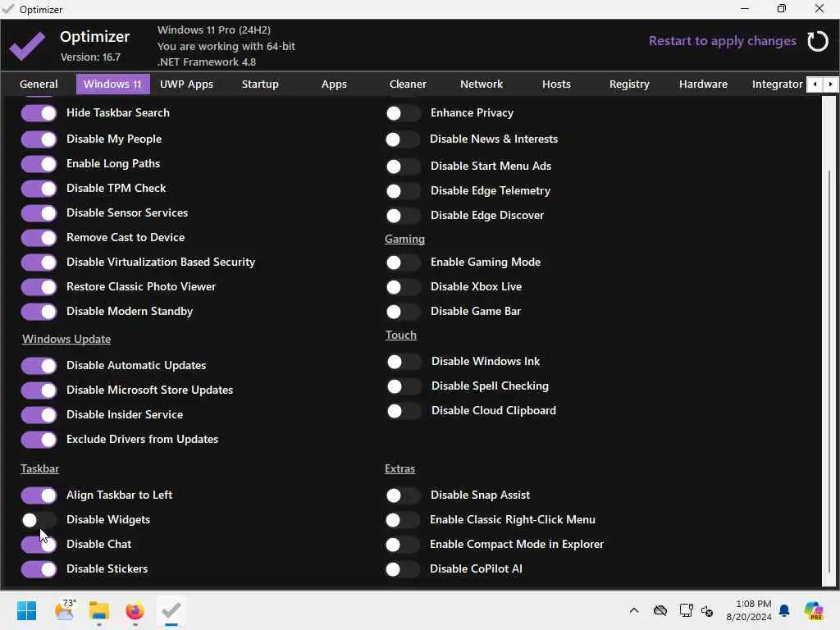Image resolution: width=840 pixels, height=630 pixels.
Task: Show hidden system tray icons
Action: pos(634,610)
